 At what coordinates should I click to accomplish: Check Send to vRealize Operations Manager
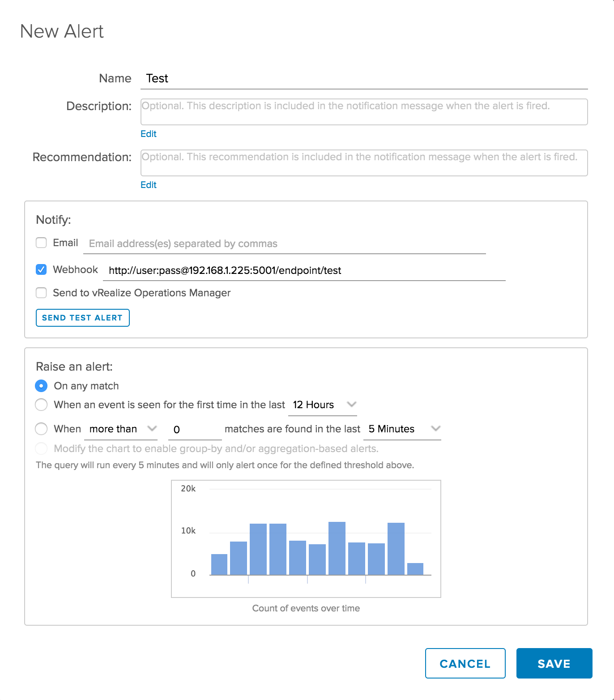[41, 293]
